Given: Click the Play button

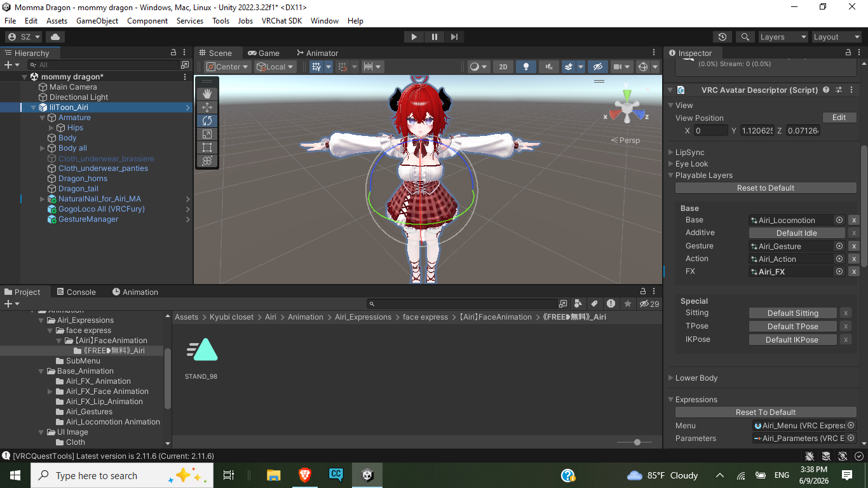Looking at the screenshot, I should [x=414, y=37].
